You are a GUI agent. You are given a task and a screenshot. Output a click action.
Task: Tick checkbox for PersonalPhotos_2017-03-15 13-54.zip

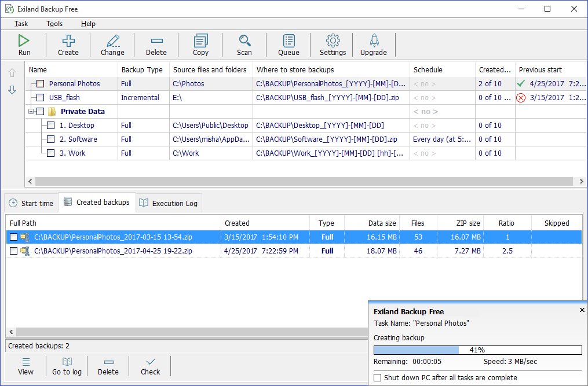(13, 237)
